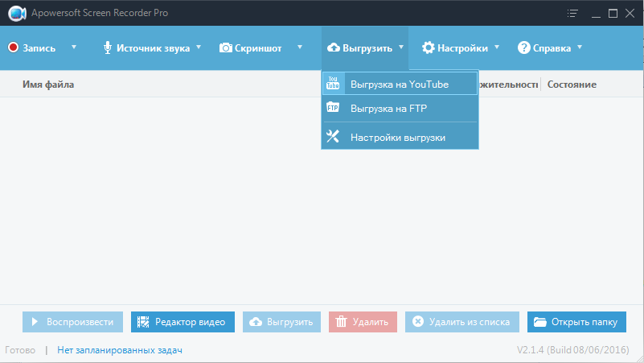Click the Воспроизвести button
This screenshot has width=644, height=363.
click(x=72, y=322)
